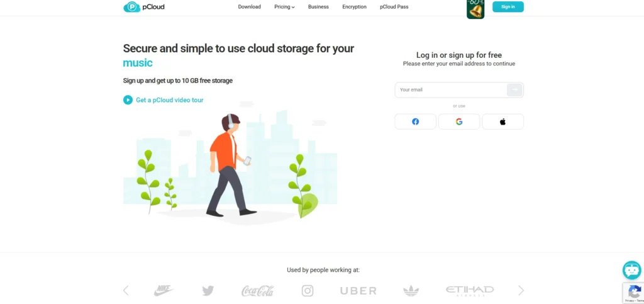Expand the Pricing dropdown menu
Screen dimensions: 644x304
(285, 7)
